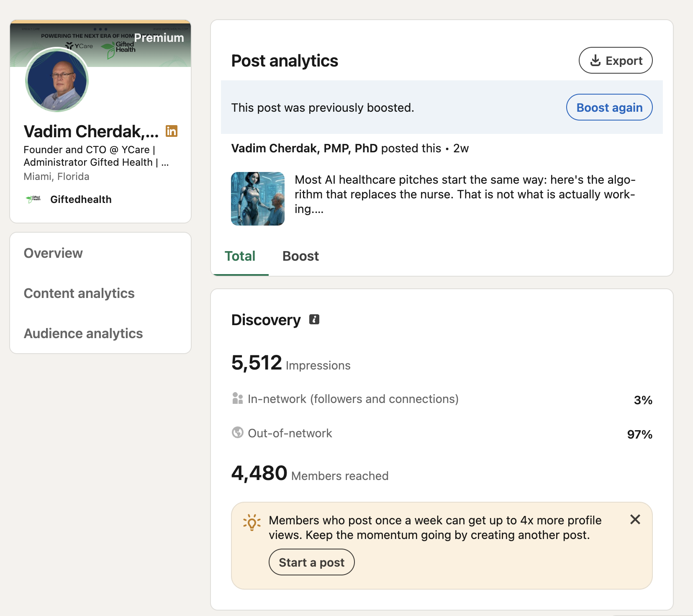Click the Out-of-network globe icon
The height and width of the screenshot is (616, 693).
[x=237, y=432]
